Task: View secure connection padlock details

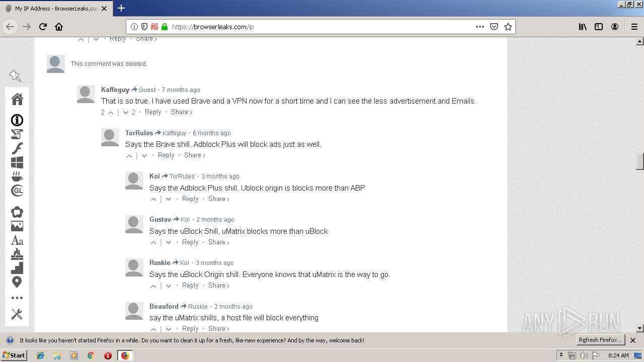Action: tap(165, 27)
